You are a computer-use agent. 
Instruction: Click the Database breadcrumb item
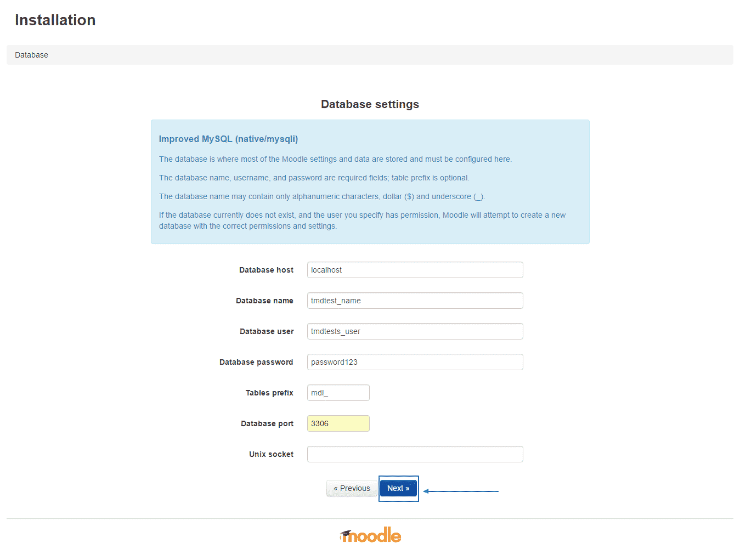(31, 55)
